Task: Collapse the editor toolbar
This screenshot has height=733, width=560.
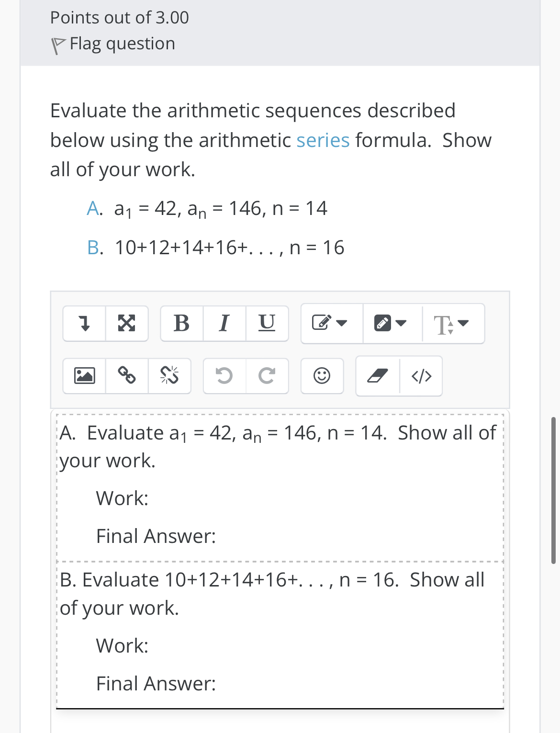Action: click(85, 323)
